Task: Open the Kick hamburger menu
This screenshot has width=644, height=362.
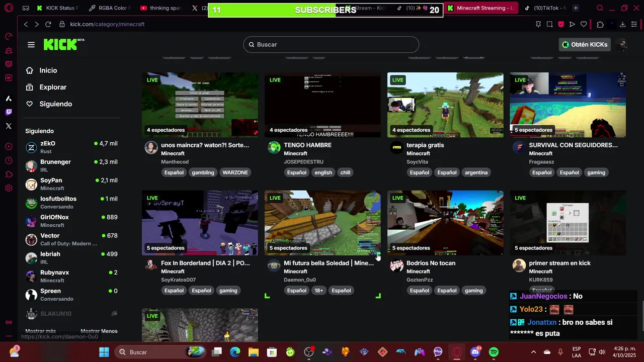Action: (x=31, y=45)
